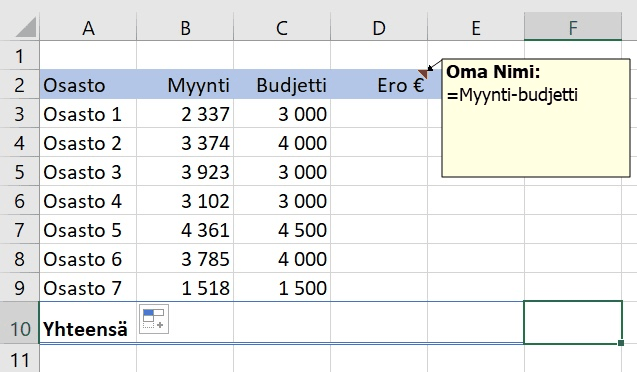This screenshot has height=372, width=637.
Task: Click the Osasto 1 budget cell 3 000
Action: click(x=282, y=114)
